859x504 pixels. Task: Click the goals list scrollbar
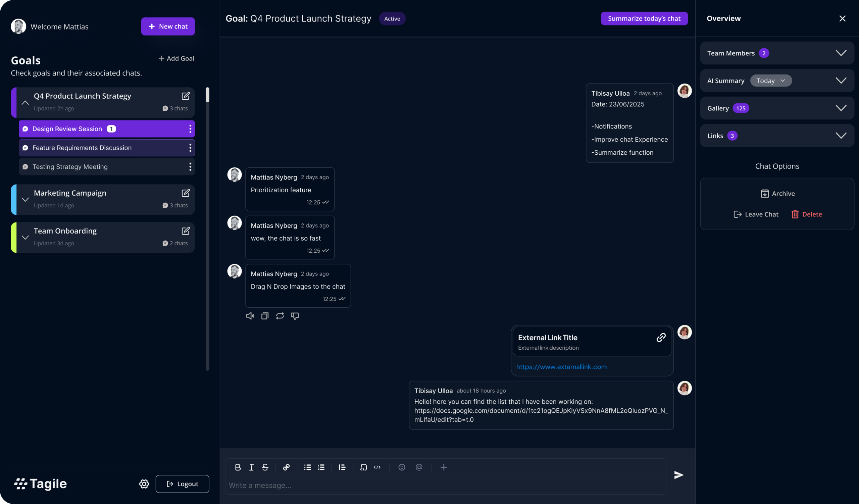pyautogui.click(x=207, y=94)
